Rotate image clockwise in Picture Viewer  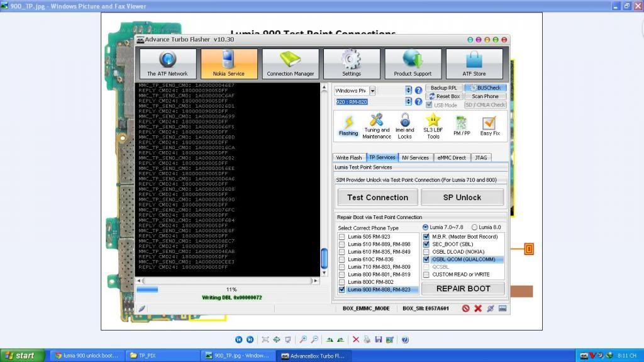330,339
